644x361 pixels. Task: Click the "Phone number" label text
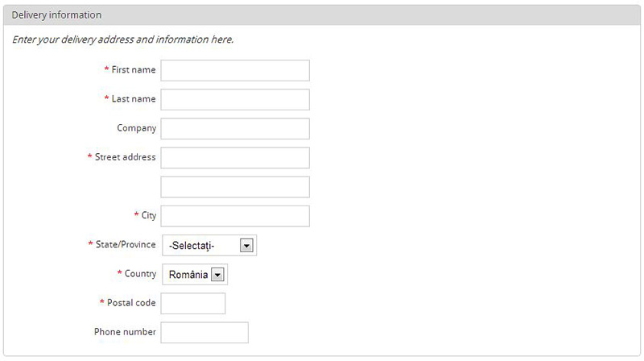pyautogui.click(x=125, y=332)
